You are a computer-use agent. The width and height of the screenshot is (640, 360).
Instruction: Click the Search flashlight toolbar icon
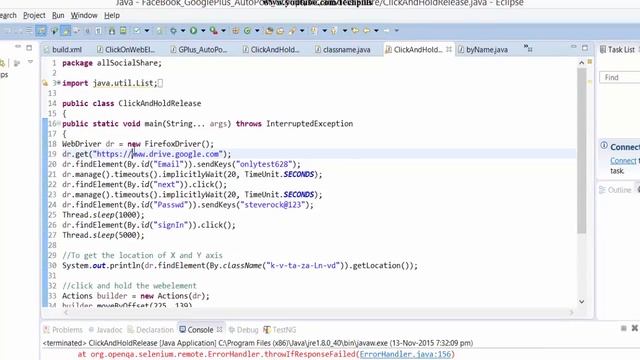(x=292, y=30)
